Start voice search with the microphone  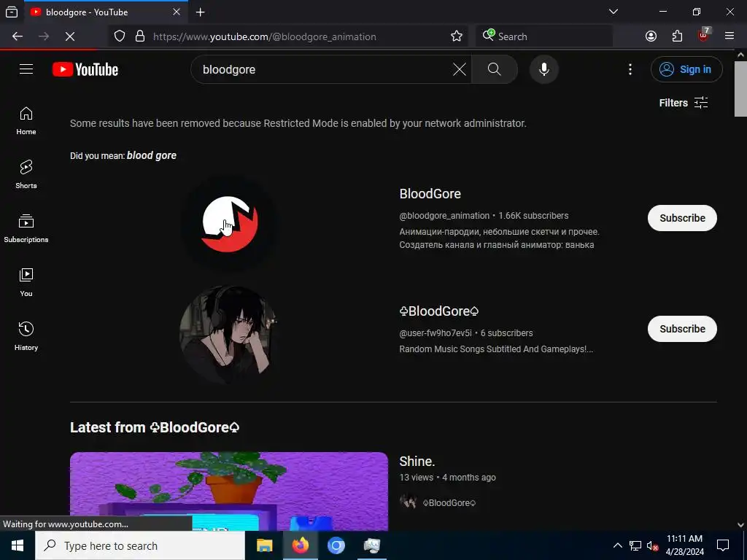(x=543, y=69)
